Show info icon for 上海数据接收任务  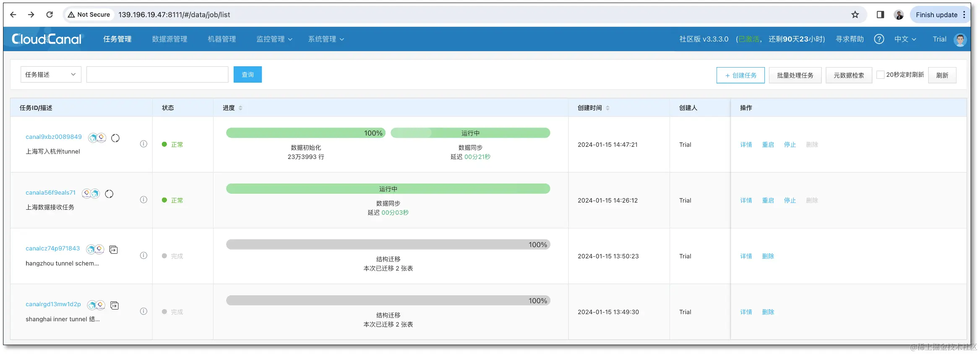[143, 200]
